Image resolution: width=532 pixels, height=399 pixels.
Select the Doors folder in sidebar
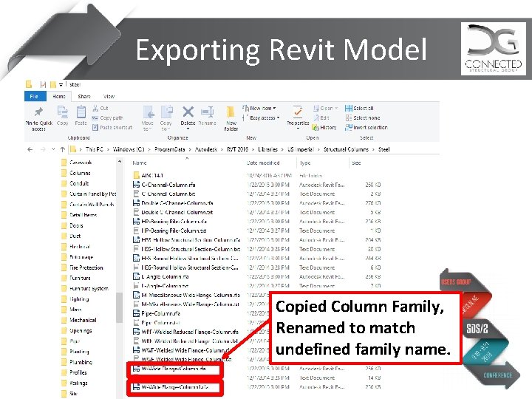(x=72, y=225)
